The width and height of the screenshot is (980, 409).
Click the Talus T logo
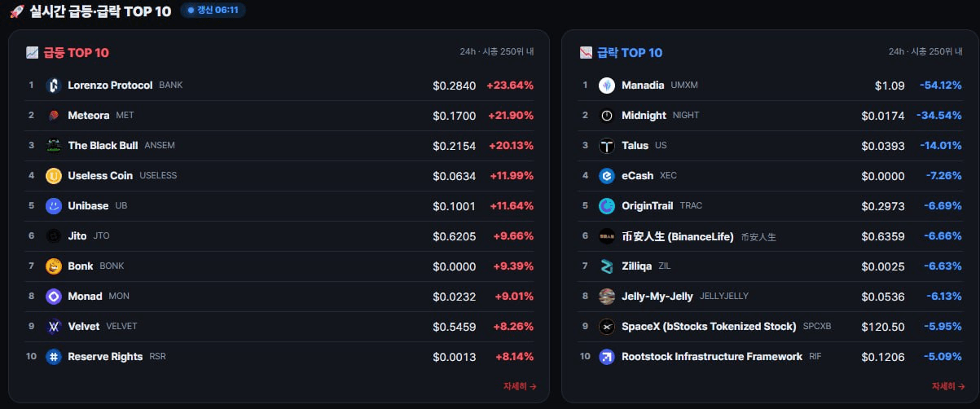[x=607, y=146]
